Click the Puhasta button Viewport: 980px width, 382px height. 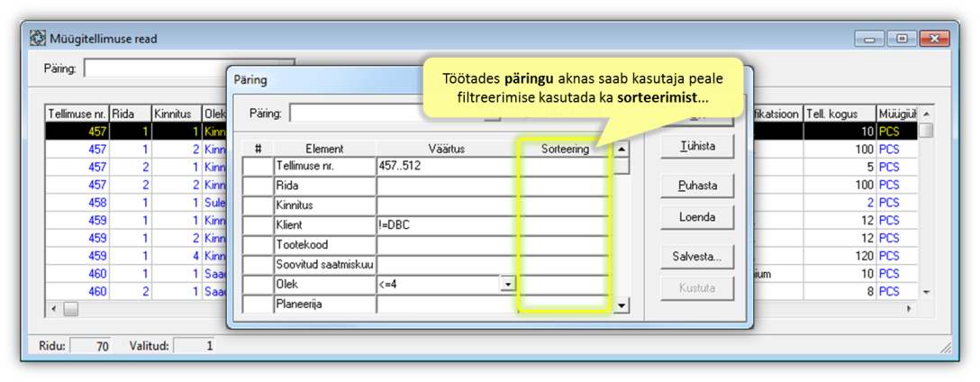[697, 186]
